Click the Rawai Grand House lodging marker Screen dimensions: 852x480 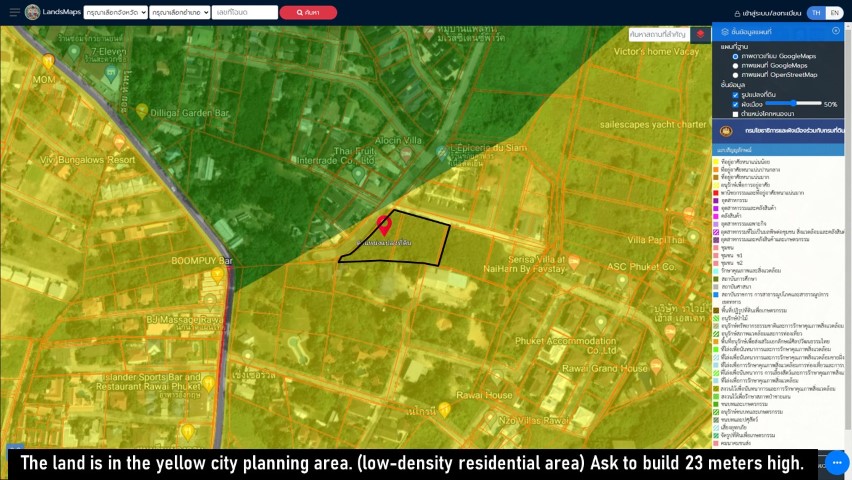tap(656, 367)
